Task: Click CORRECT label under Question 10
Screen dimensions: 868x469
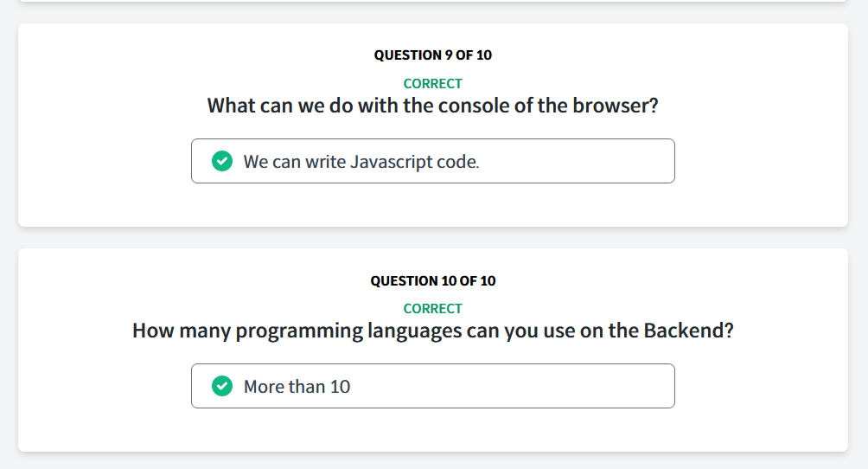Action: pos(433,309)
